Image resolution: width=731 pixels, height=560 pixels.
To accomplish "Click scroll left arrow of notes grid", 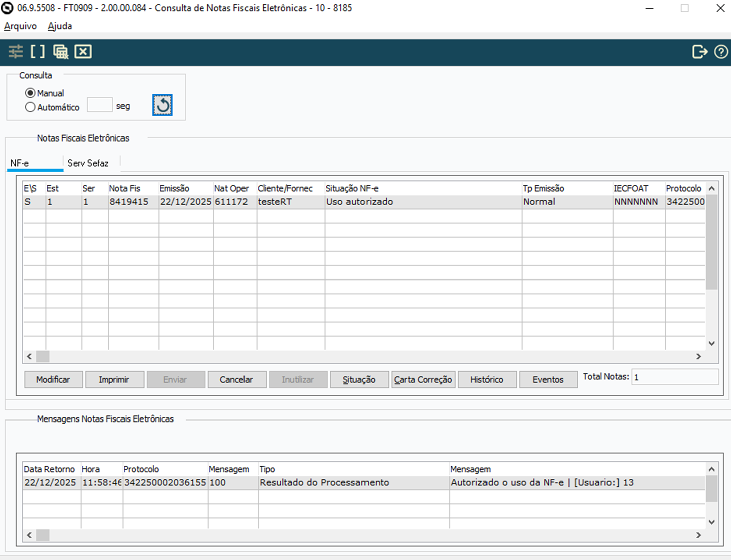I will [29, 356].
